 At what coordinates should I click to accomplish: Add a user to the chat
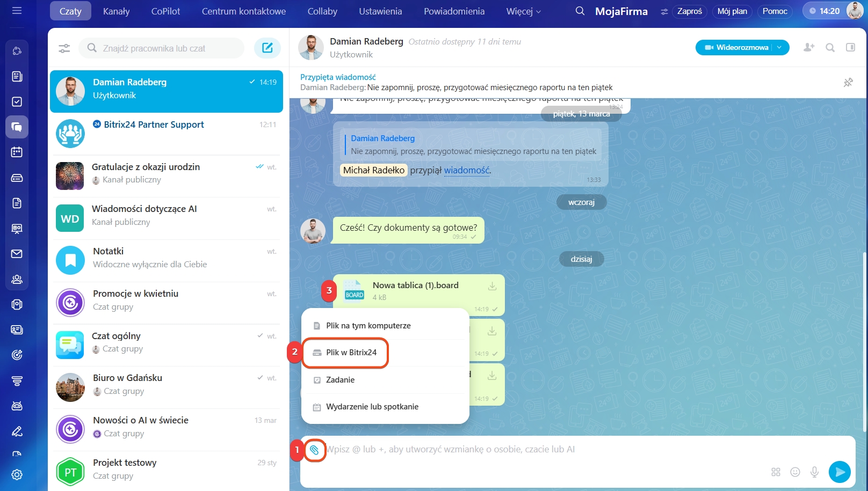809,48
